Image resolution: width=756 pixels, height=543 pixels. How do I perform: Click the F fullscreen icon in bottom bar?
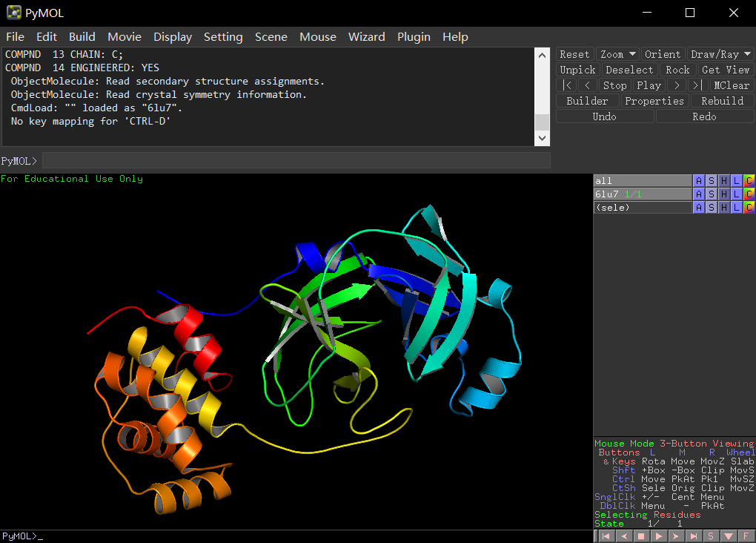coord(746,536)
